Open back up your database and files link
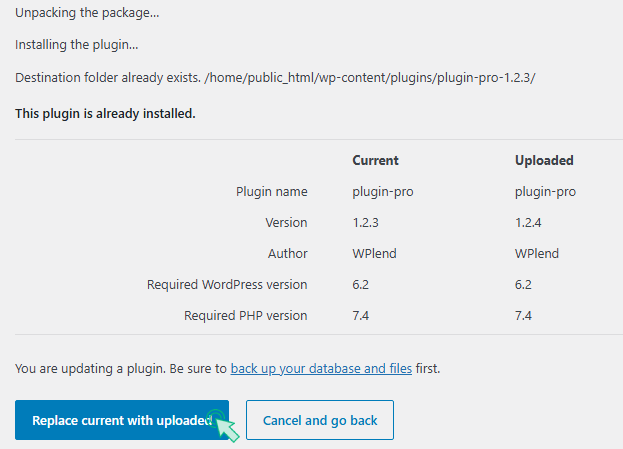Image resolution: width=623 pixels, height=449 pixels. [x=321, y=368]
